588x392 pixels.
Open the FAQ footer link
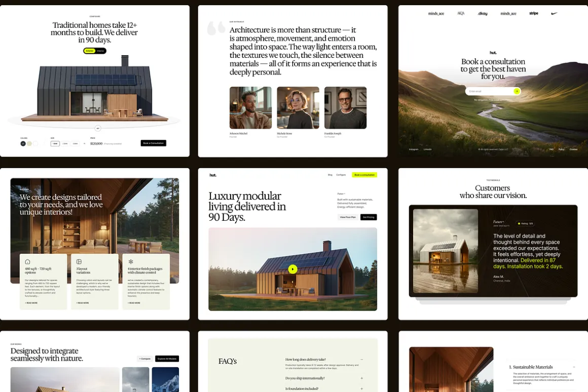pos(552,149)
